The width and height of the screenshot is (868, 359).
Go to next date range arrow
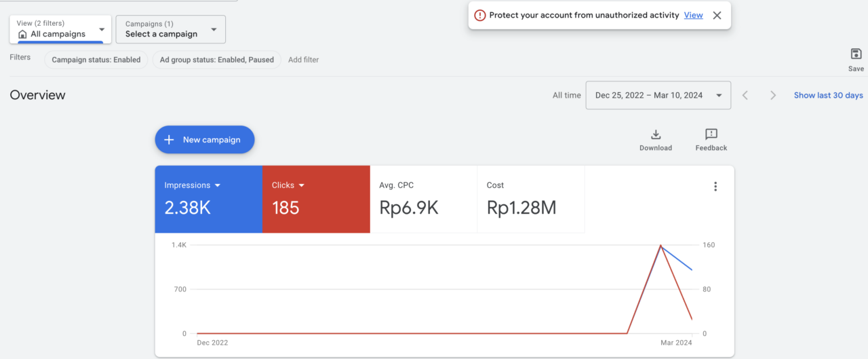tap(772, 96)
